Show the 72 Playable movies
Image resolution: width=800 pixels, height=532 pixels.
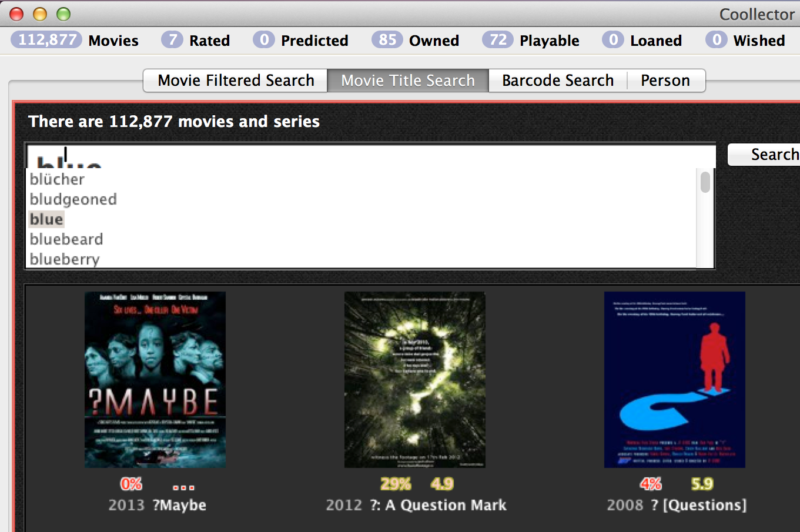[x=531, y=41]
